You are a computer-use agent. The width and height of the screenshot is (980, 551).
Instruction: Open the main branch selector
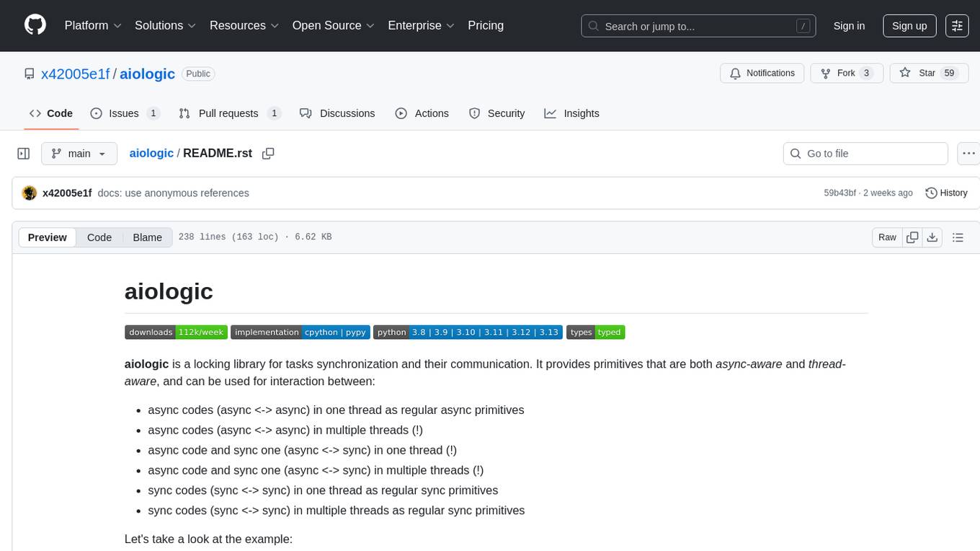(79, 154)
